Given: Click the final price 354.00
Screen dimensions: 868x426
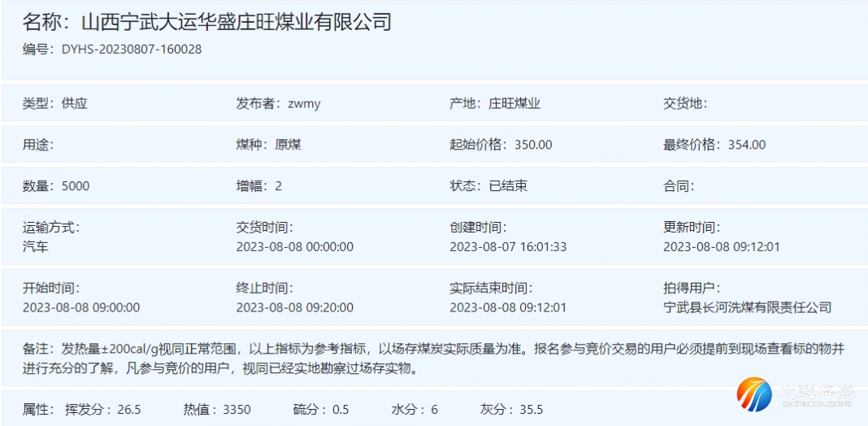Looking at the screenshot, I should [x=747, y=145].
